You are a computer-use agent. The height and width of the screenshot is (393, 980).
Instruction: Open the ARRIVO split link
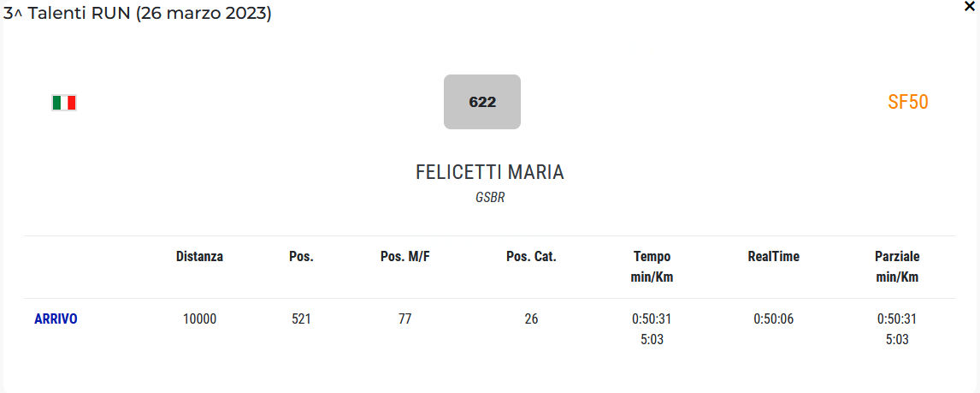click(56, 319)
